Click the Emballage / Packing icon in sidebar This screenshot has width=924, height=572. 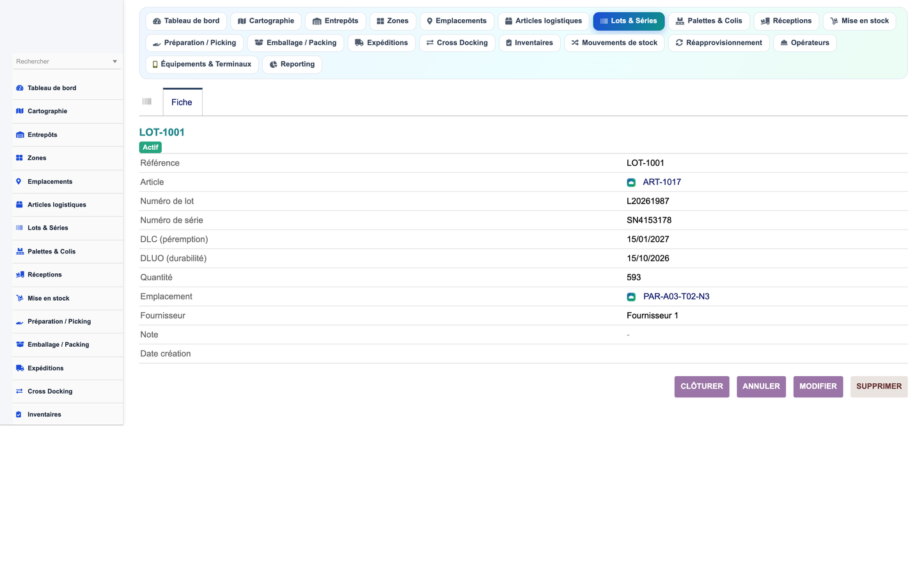point(20,344)
